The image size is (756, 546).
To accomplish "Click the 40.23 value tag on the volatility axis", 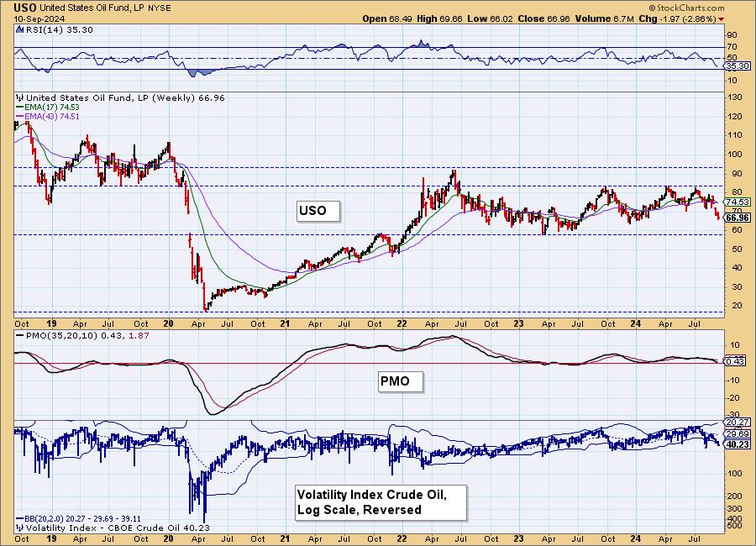I will tap(738, 444).
